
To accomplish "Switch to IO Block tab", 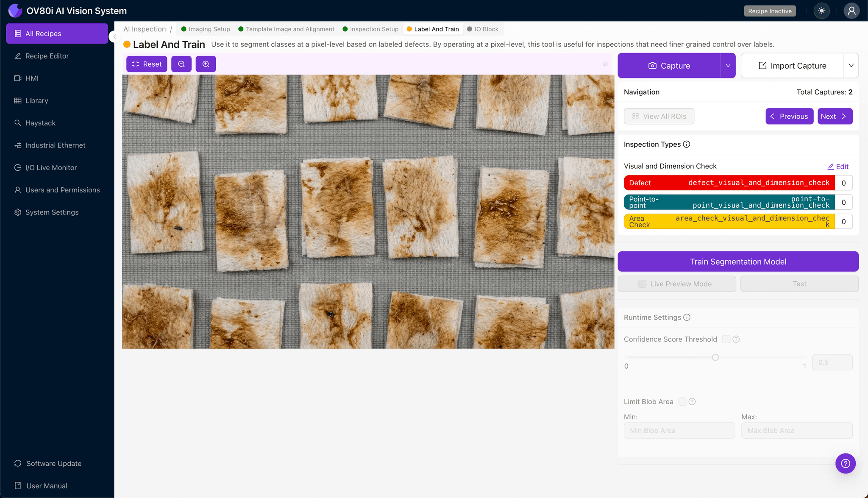I will pyautogui.click(x=483, y=29).
